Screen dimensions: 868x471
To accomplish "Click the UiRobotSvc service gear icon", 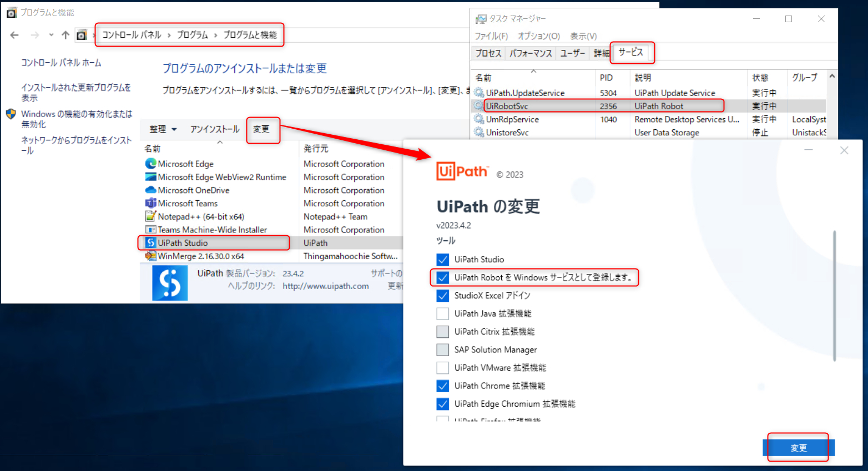I will pos(478,105).
